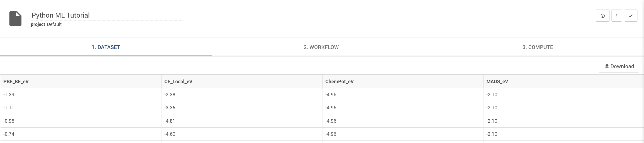Click the Default project label
Viewport: 644px width, 143px height.
pos(54,24)
